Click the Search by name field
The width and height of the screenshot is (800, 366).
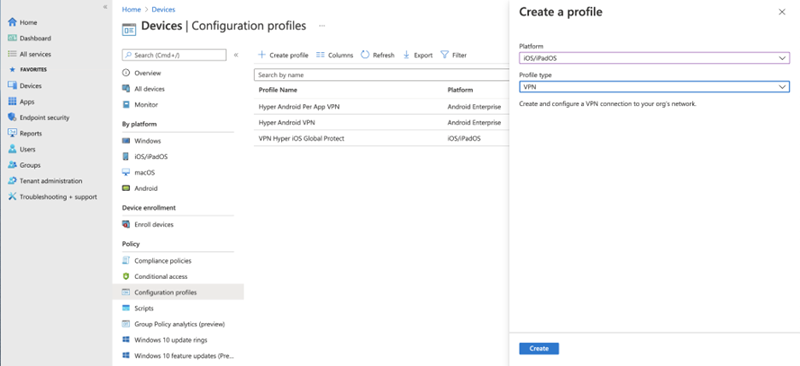click(381, 75)
